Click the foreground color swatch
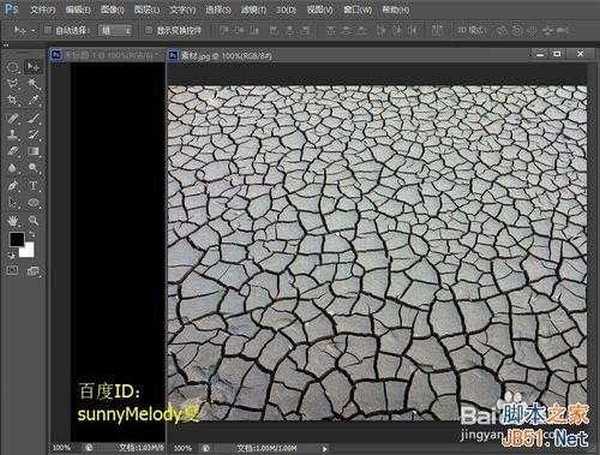Viewport: 600px width, 455px height. click(x=16, y=240)
